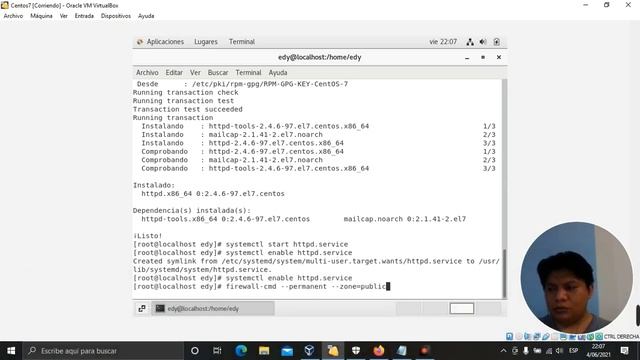Click the GNOME window list icon at bottom-left
The width and height of the screenshot is (640, 360).
pos(142,309)
